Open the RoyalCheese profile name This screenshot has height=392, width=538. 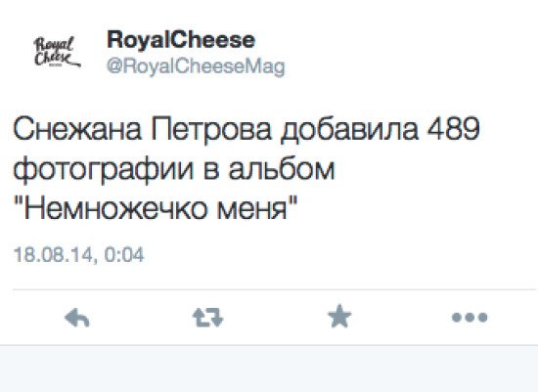pyautogui.click(x=181, y=40)
